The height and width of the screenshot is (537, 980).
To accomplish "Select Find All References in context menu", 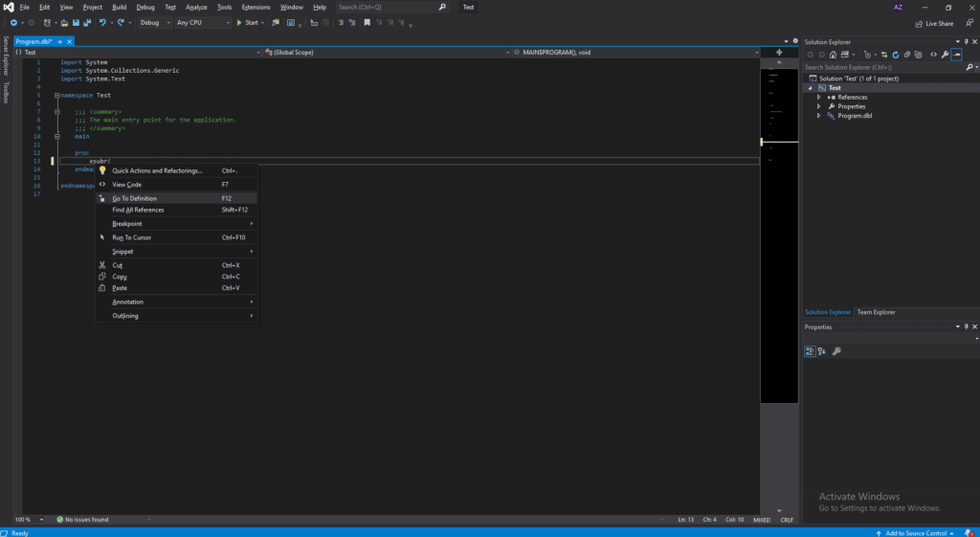I will point(138,210).
